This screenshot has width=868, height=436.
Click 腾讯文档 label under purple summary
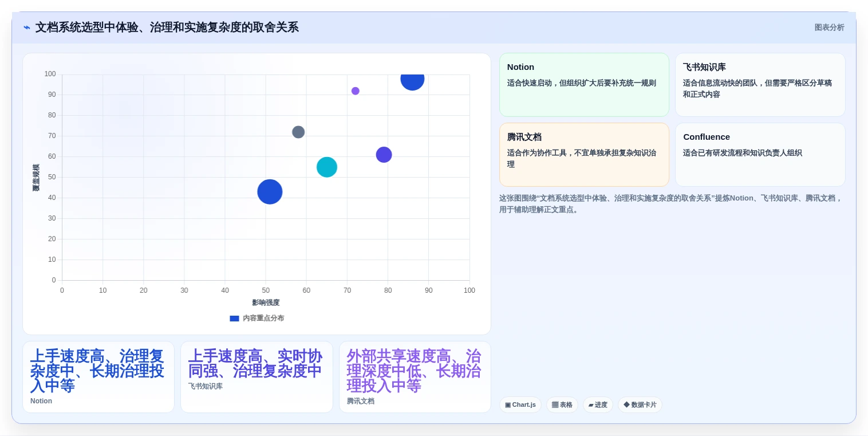click(x=361, y=401)
